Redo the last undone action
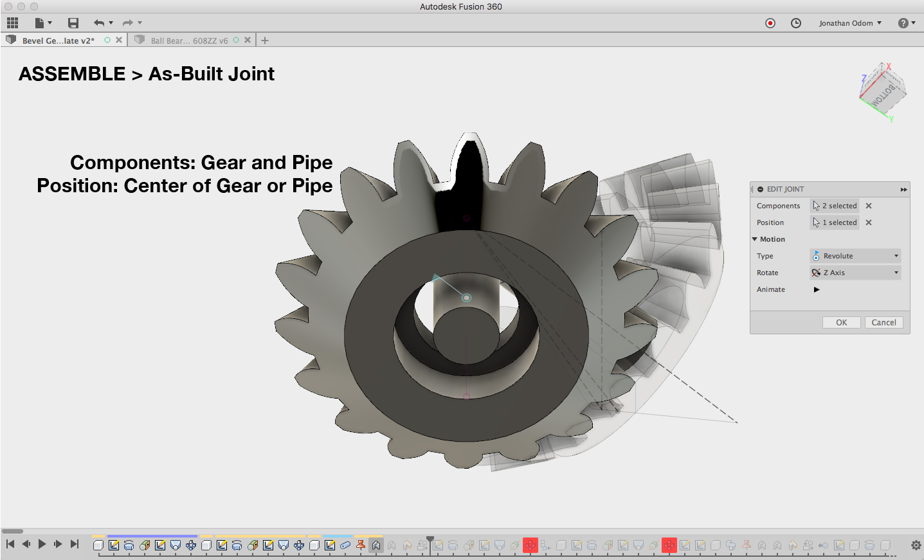The height and width of the screenshot is (560, 924). tap(127, 23)
